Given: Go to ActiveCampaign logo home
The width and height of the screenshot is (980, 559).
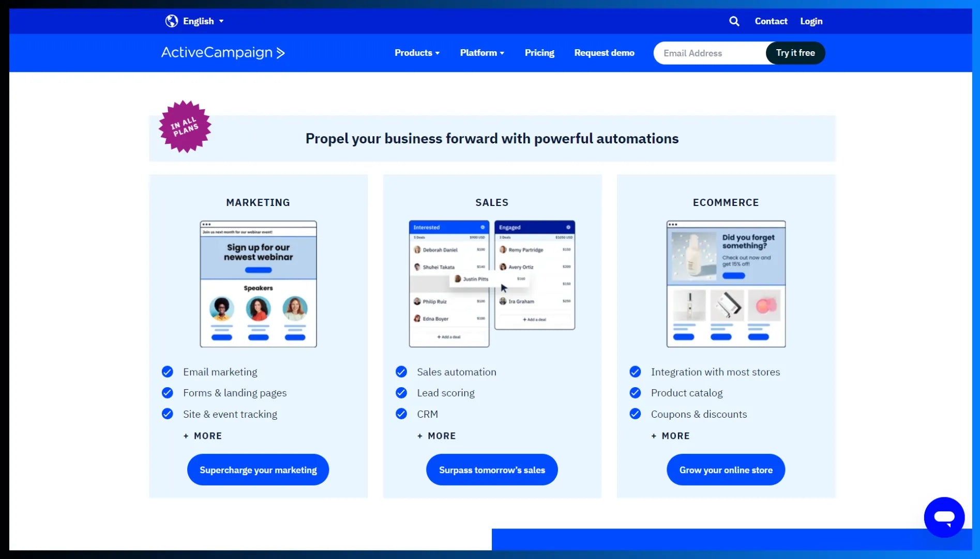Looking at the screenshot, I should pos(223,53).
